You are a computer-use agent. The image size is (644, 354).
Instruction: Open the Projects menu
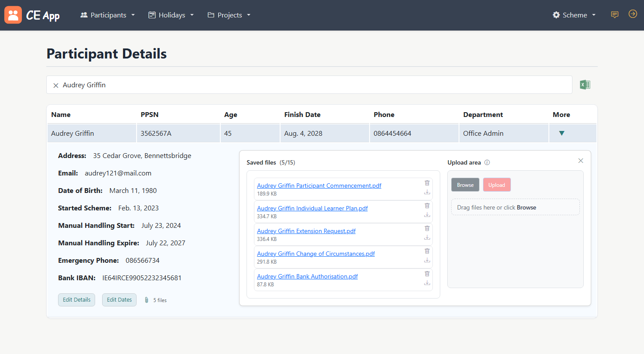[x=229, y=15]
